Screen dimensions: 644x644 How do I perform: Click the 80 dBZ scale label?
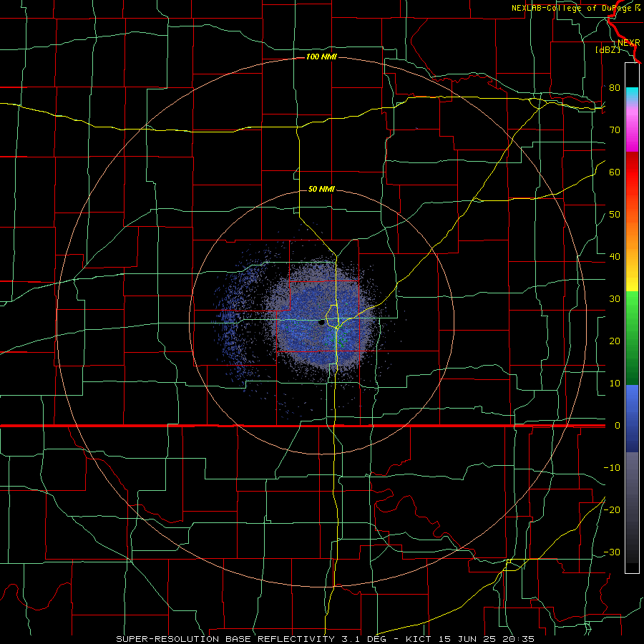(x=615, y=87)
